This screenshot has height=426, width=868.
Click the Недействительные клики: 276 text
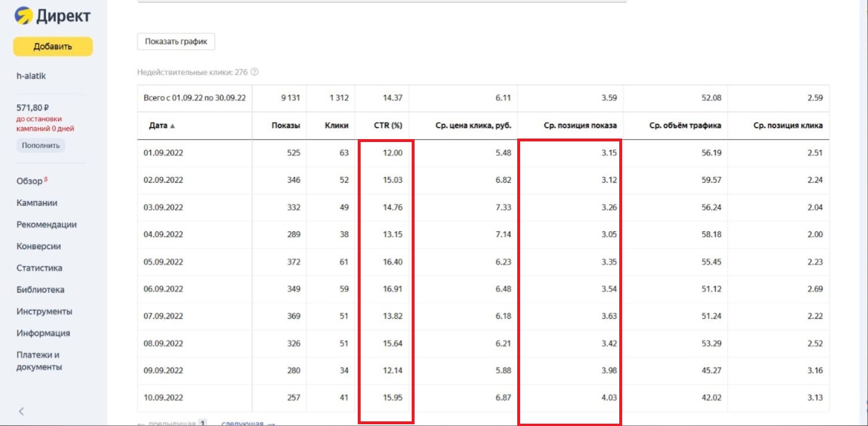[x=193, y=72]
